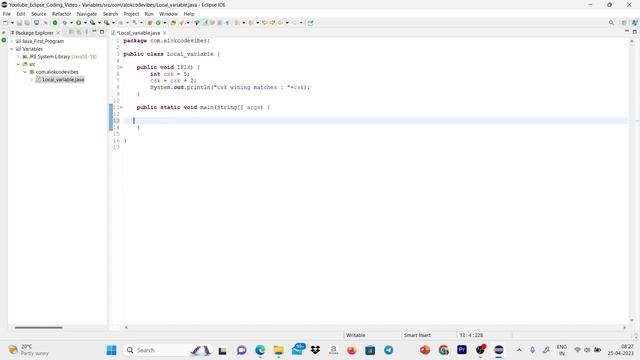Viewport: 640px width, 360px height.
Task: Collapse the src folder node
Action: pyautogui.click(x=18, y=64)
